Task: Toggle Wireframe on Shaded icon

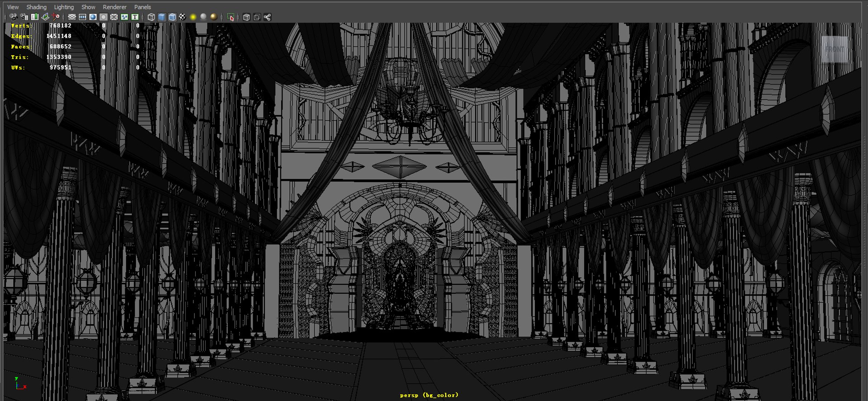Action: (172, 17)
